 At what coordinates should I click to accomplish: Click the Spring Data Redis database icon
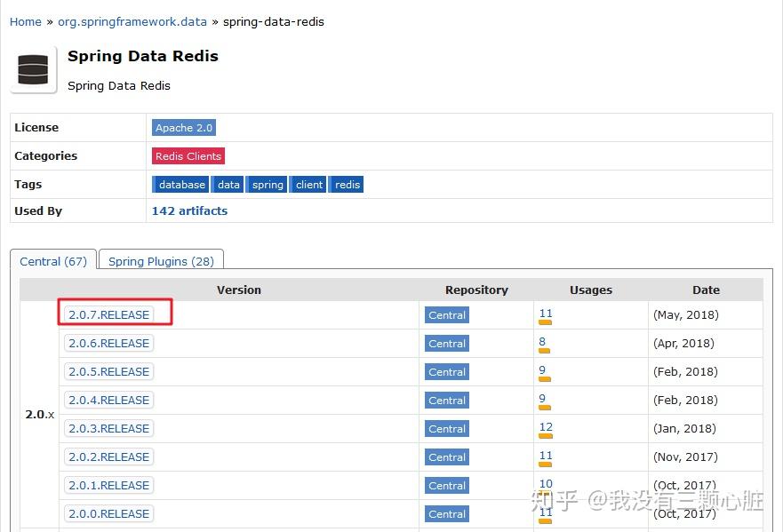33,69
